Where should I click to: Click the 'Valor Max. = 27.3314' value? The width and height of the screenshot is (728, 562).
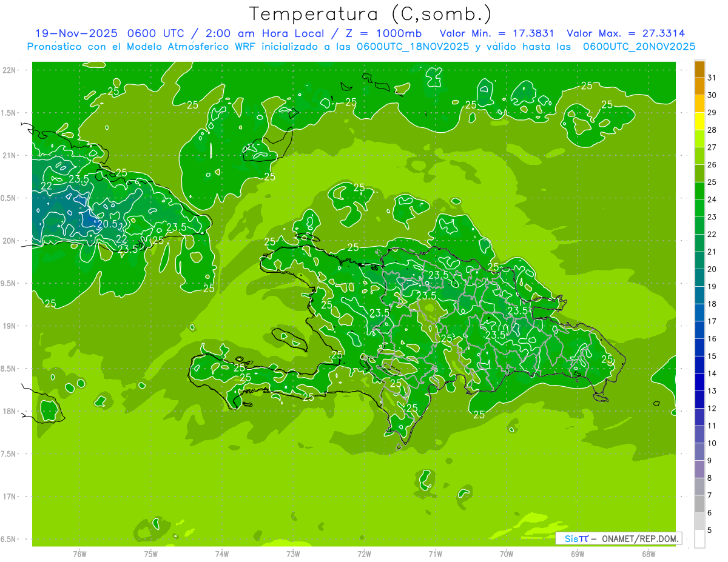[626, 33]
